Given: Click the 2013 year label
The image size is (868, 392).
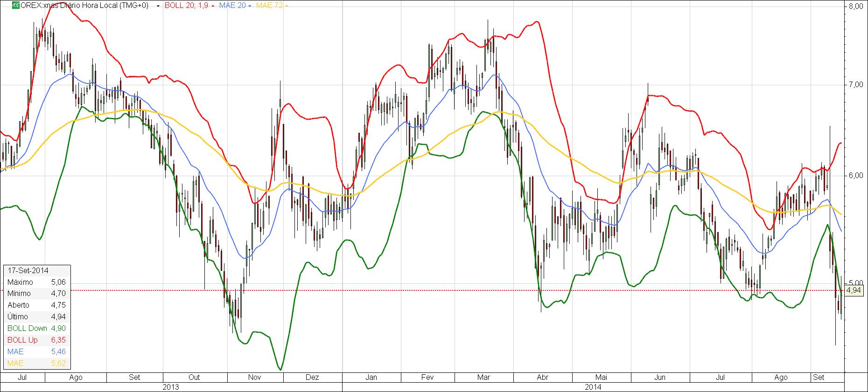Looking at the screenshot, I should pyautogui.click(x=170, y=387).
